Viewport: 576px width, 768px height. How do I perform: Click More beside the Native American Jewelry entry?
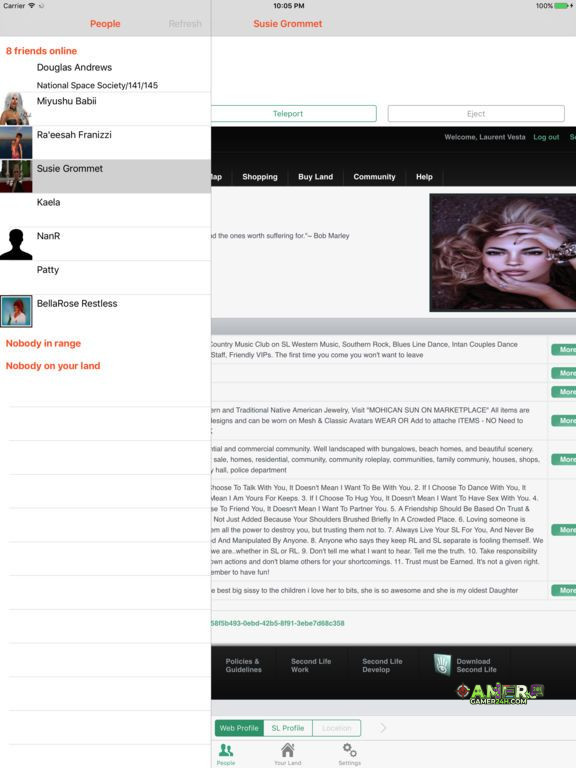tap(564, 420)
